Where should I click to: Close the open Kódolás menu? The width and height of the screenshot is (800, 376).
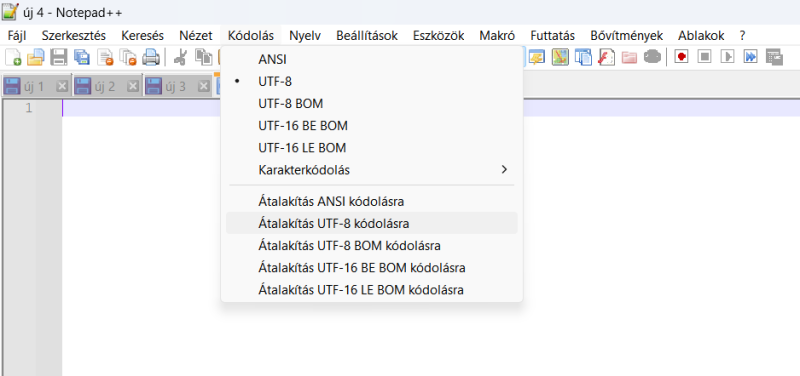pyautogui.click(x=251, y=36)
